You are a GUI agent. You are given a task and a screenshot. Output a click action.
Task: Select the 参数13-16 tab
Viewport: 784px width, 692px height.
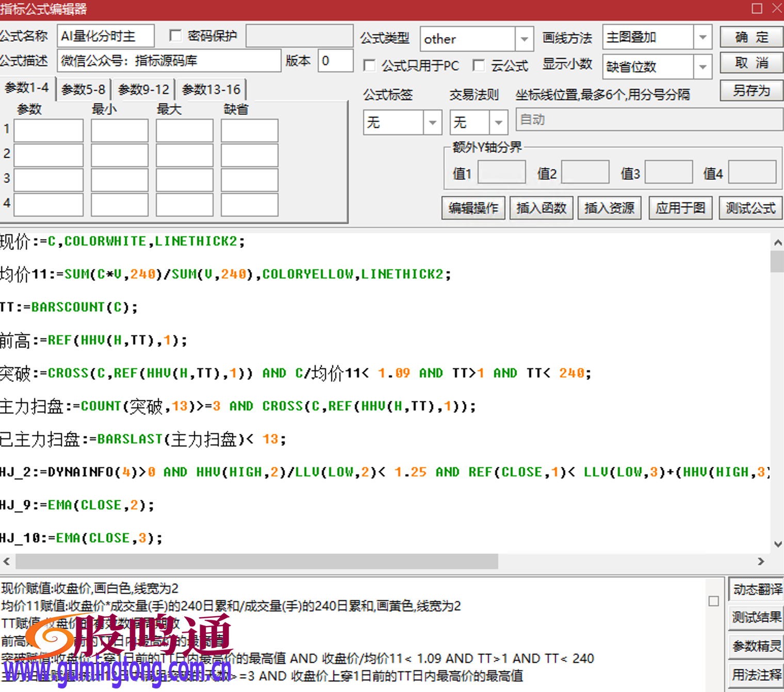[x=211, y=89]
